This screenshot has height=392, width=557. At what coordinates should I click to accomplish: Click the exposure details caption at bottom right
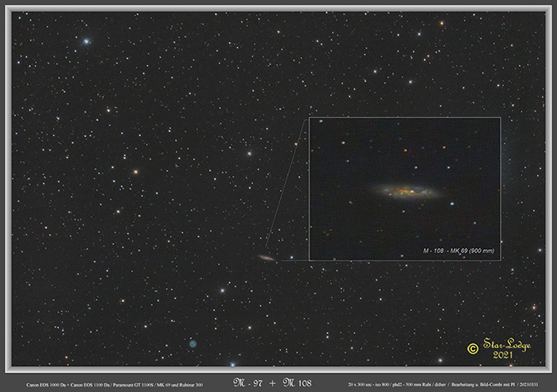click(x=447, y=384)
